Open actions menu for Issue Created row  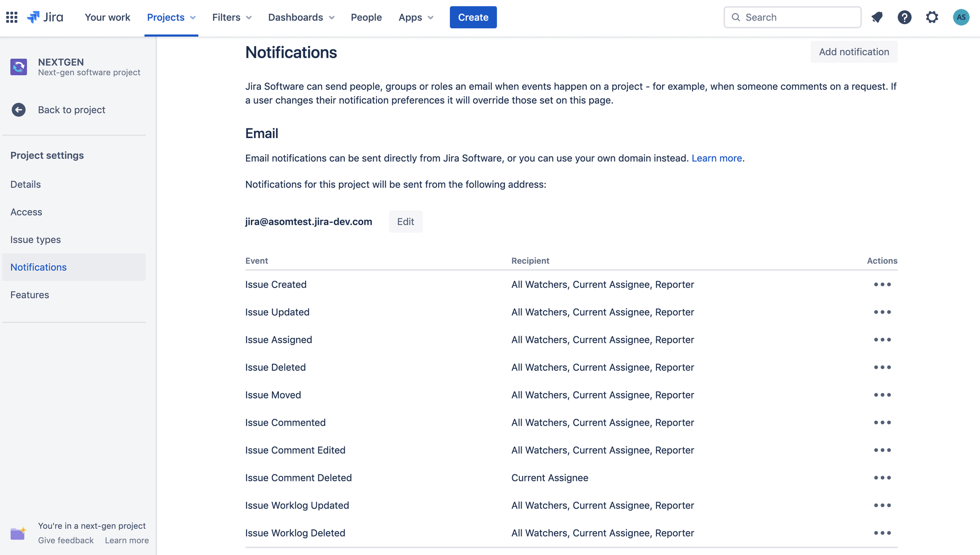[882, 285]
